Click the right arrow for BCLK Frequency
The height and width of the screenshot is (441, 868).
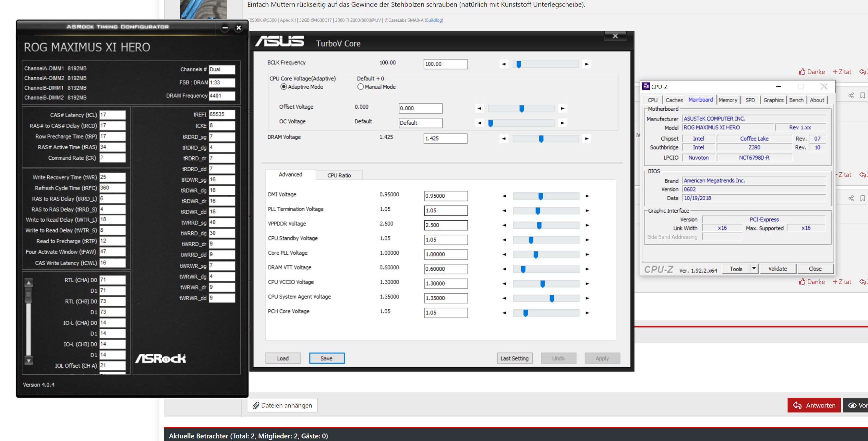(587, 64)
